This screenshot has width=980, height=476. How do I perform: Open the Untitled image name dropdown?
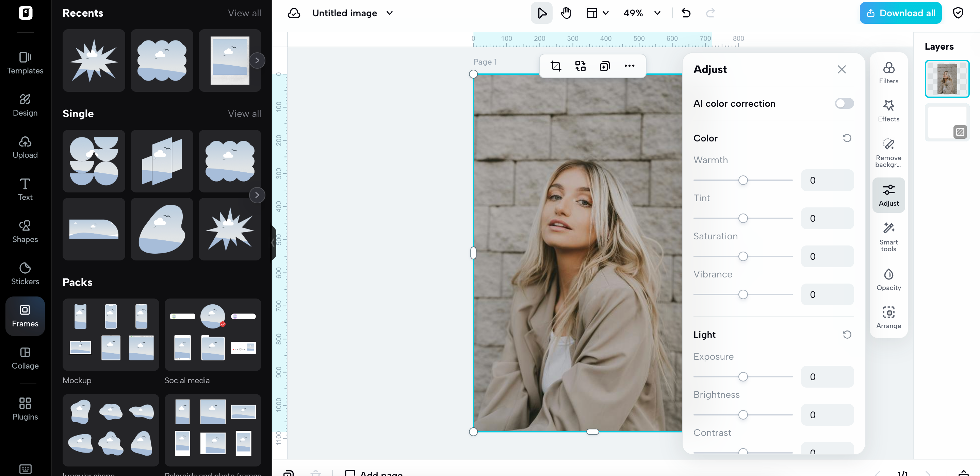pyautogui.click(x=389, y=13)
